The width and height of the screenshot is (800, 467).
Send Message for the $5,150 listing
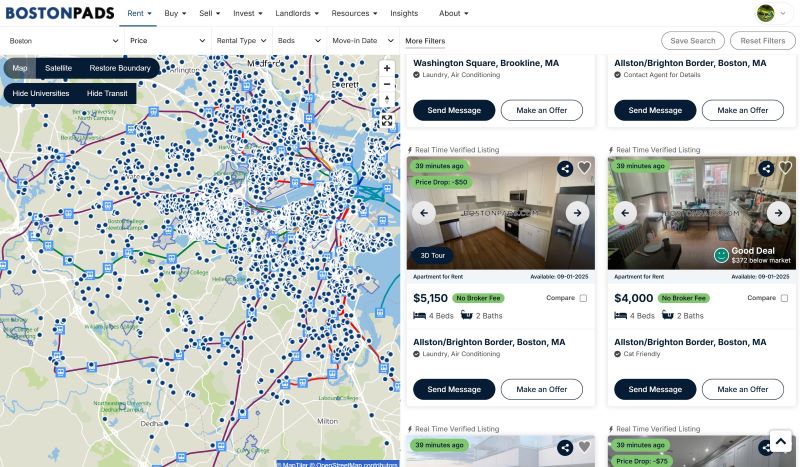(x=454, y=389)
